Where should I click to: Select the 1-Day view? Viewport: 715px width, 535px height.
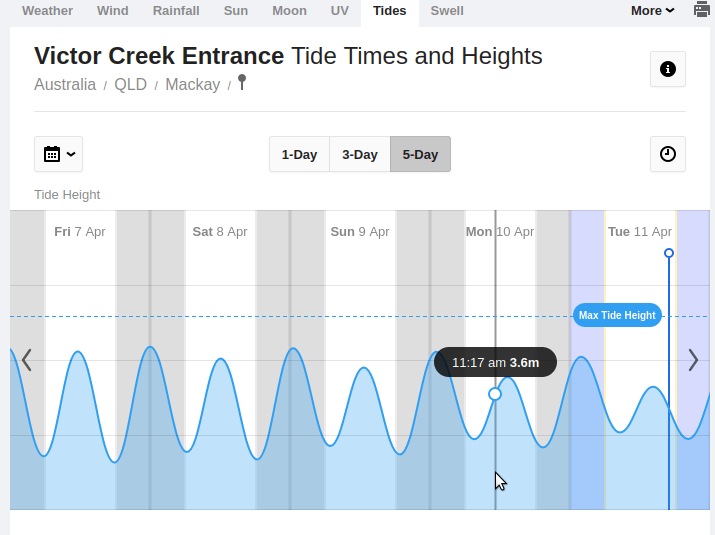click(x=299, y=154)
